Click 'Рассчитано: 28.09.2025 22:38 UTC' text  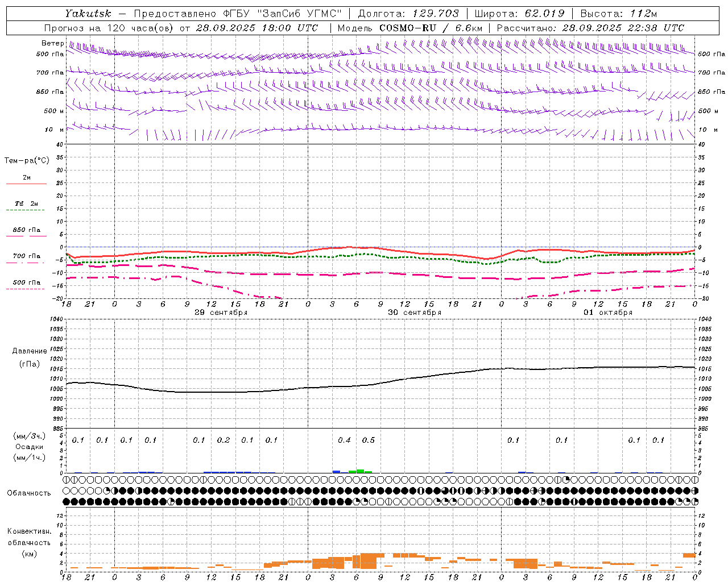[590, 28]
